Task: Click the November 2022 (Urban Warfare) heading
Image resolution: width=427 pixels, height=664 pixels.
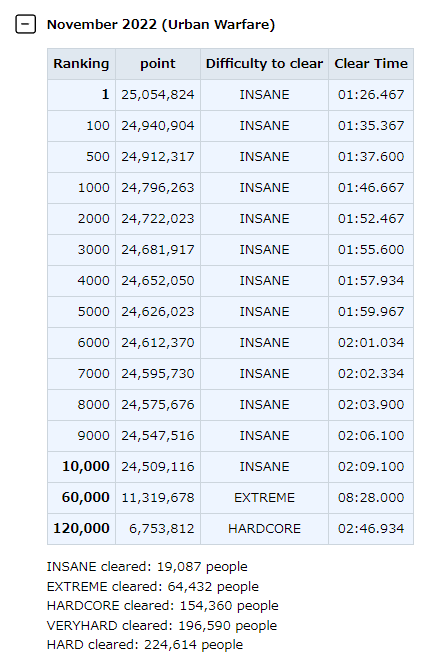Action: pyautogui.click(x=161, y=25)
